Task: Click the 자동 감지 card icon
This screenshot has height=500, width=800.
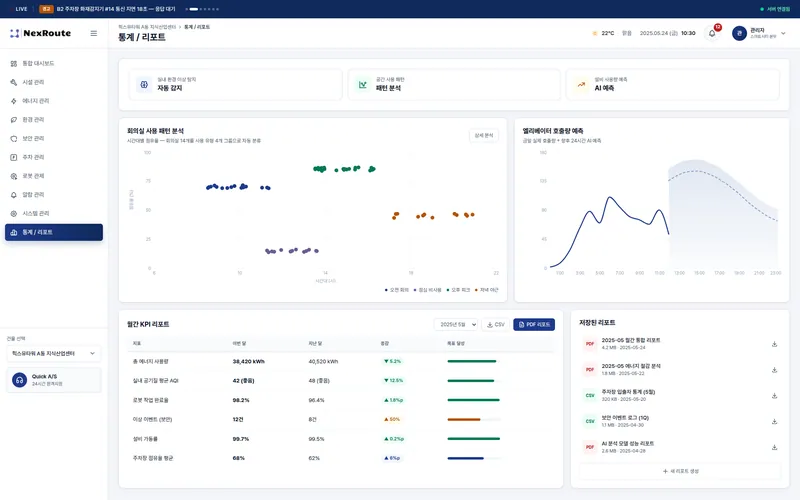Action: coord(144,85)
